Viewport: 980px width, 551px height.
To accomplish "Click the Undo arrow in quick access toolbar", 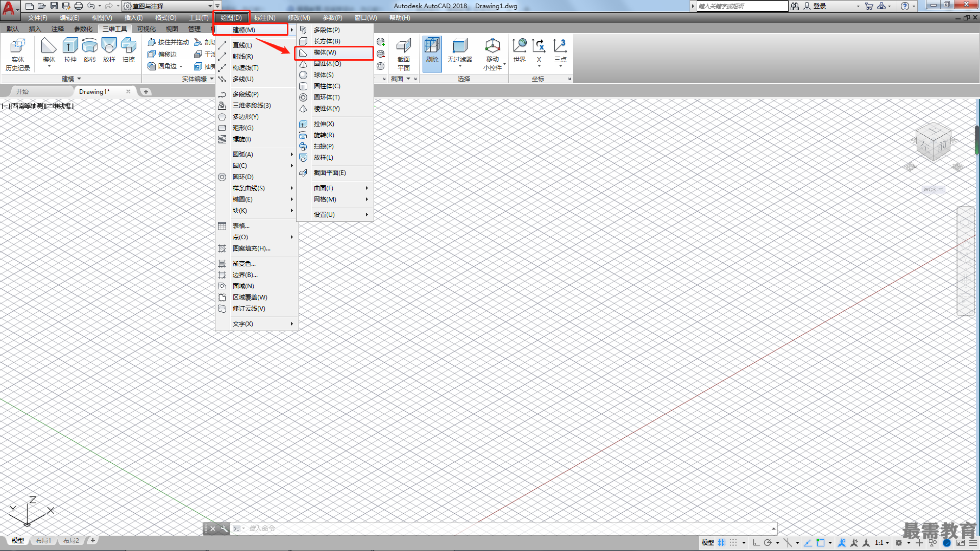I will point(91,6).
